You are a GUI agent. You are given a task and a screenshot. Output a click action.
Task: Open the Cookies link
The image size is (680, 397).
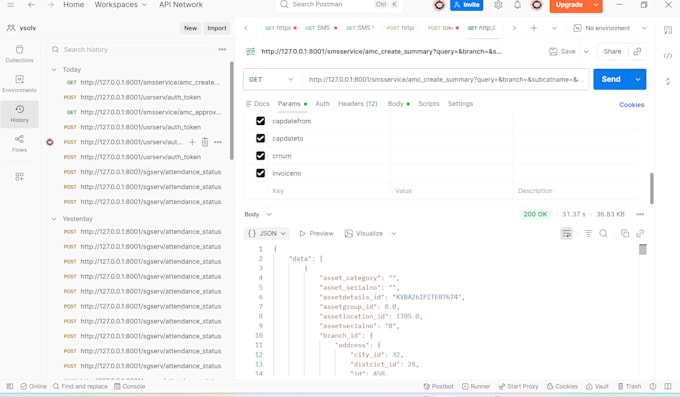coord(631,105)
